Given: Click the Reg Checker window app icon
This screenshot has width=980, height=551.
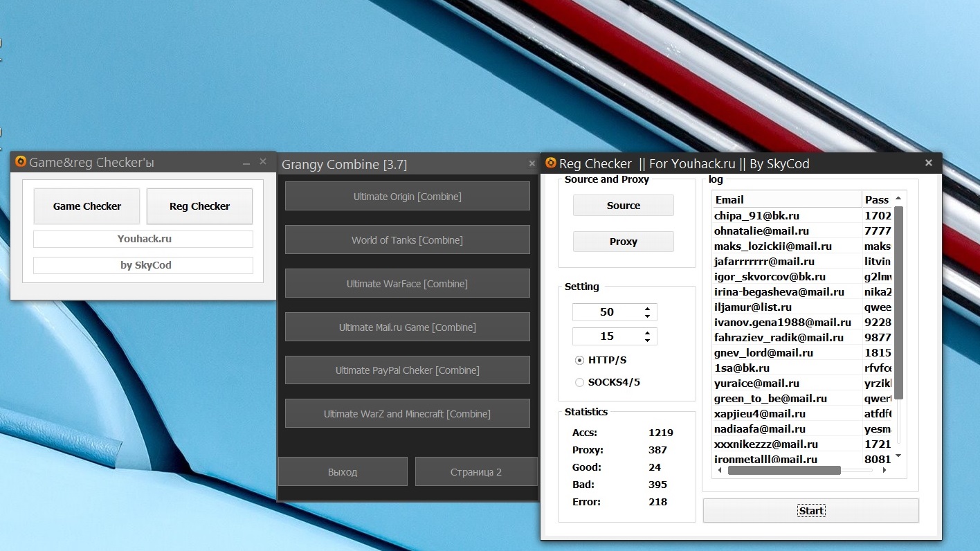Looking at the screenshot, I should pos(551,163).
